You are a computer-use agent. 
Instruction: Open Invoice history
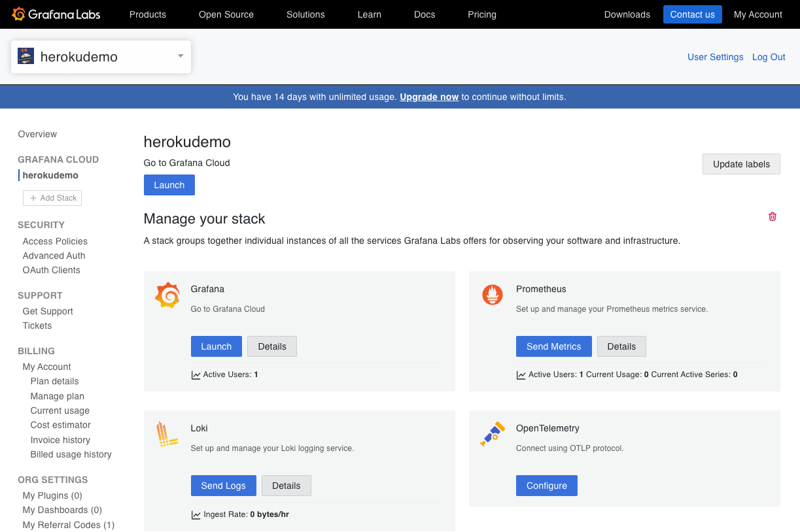pos(60,440)
